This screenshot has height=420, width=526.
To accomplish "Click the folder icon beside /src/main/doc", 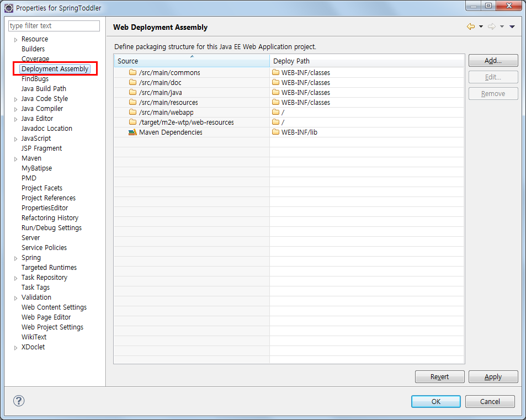I will [133, 82].
